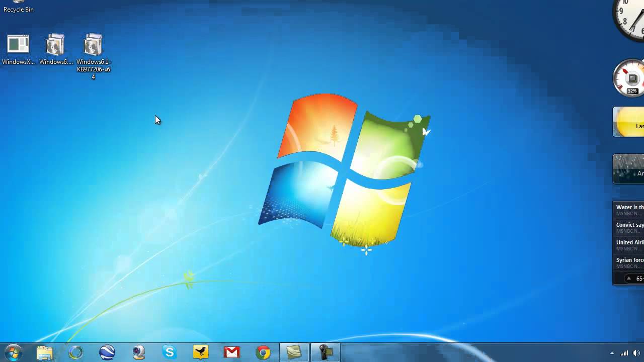Switch to the green notes taskbar app
Image resolution: width=644 pixels, height=362 pixels.
(x=294, y=352)
